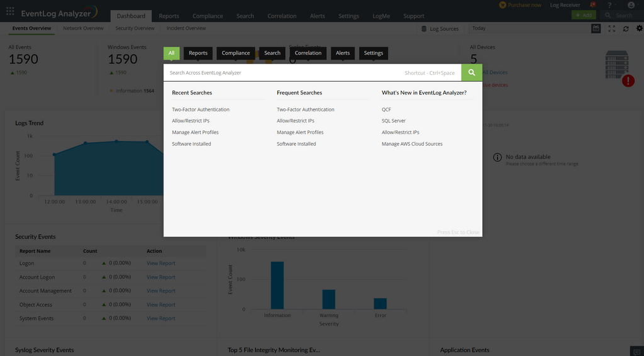Click the EventLog Analyzer logo
Viewport: 644px width, 356px height.
[59, 13]
